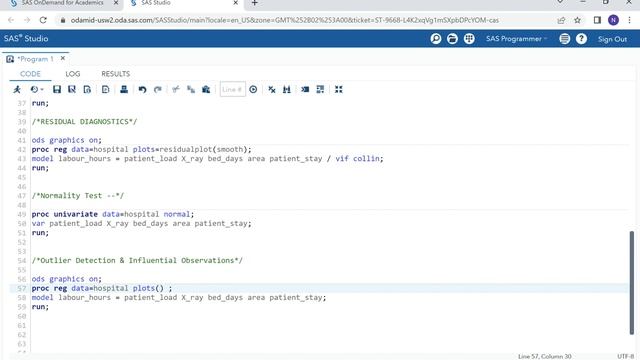Screen dimensions: 640x360
Task: Click the browser reload button
Action: coord(43,20)
